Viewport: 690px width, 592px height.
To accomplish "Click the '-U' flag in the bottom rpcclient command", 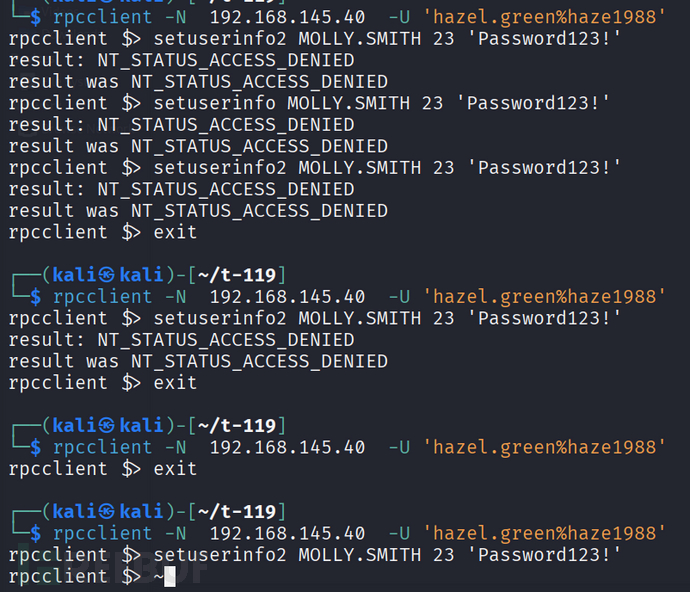I will [399, 533].
